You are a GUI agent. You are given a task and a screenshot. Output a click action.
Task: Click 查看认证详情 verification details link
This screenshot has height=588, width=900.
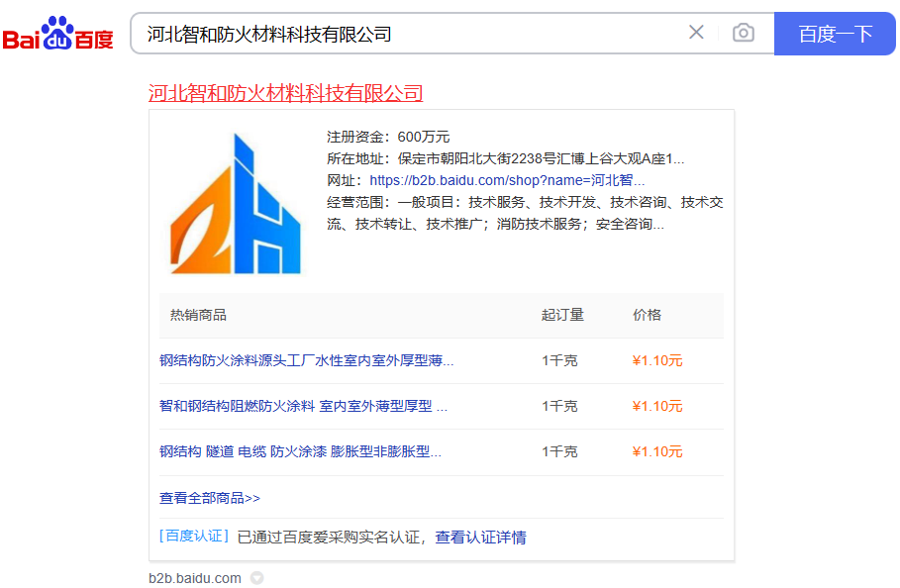point(480,538)
